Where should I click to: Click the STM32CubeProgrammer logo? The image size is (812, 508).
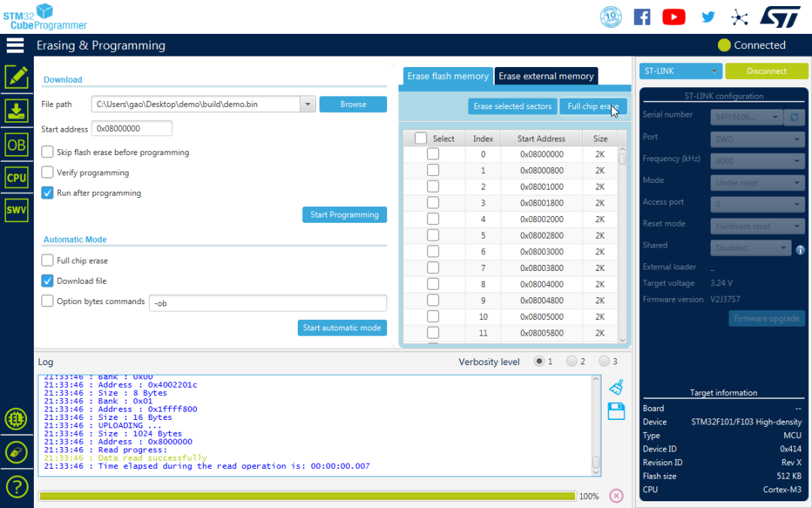point(44,17)
